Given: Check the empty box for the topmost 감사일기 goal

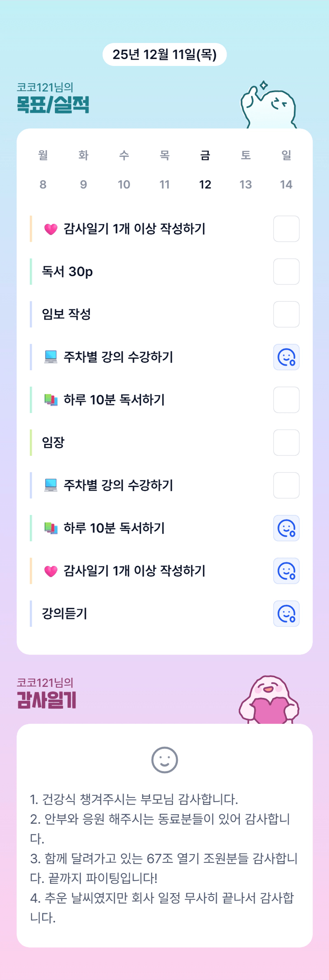Looking at the screenshot, I should click(286, 229).
